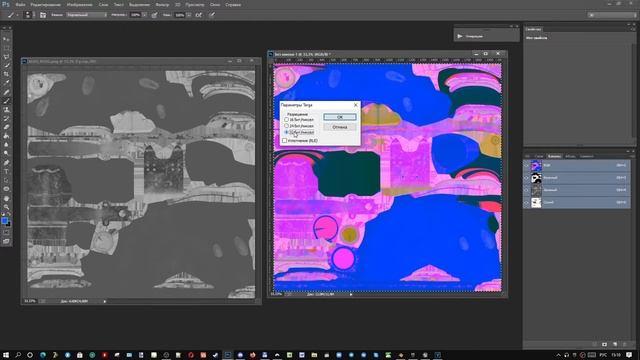This screenshot has height=360, width=640.
Task: Select the Path Selection tool
Action: point(6,180)
